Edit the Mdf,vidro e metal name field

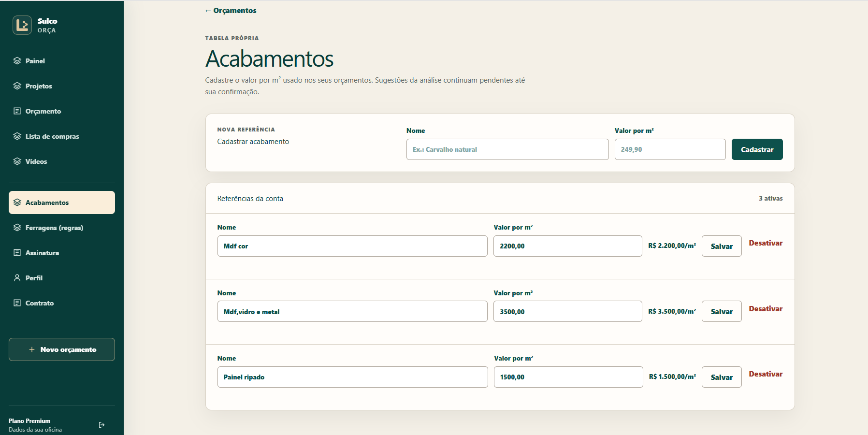tap(352, 312)
